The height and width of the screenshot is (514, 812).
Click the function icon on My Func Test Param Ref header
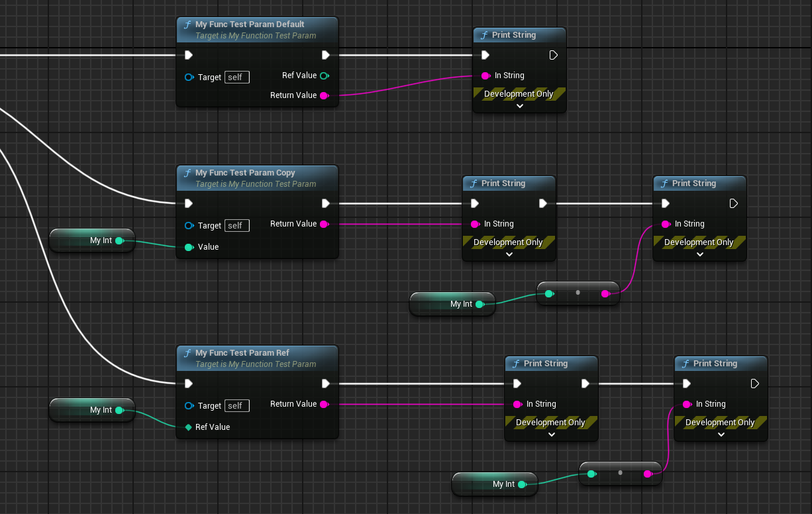point(187,353)
